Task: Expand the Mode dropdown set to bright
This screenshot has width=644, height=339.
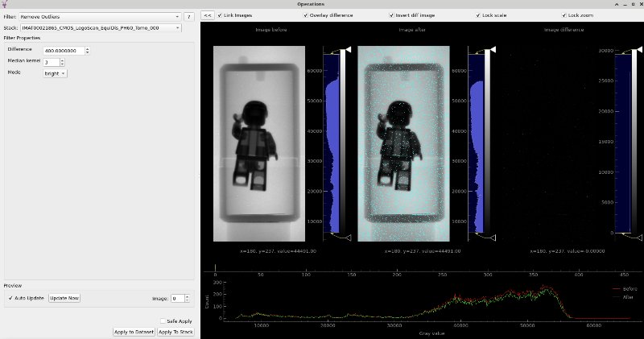Action: 55,72
